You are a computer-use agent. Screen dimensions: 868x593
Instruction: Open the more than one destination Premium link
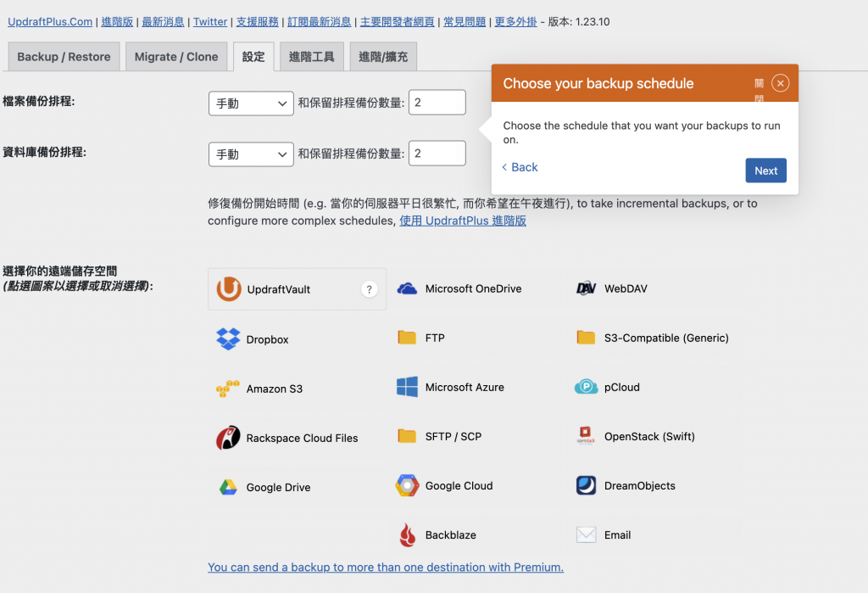[386, 567]
